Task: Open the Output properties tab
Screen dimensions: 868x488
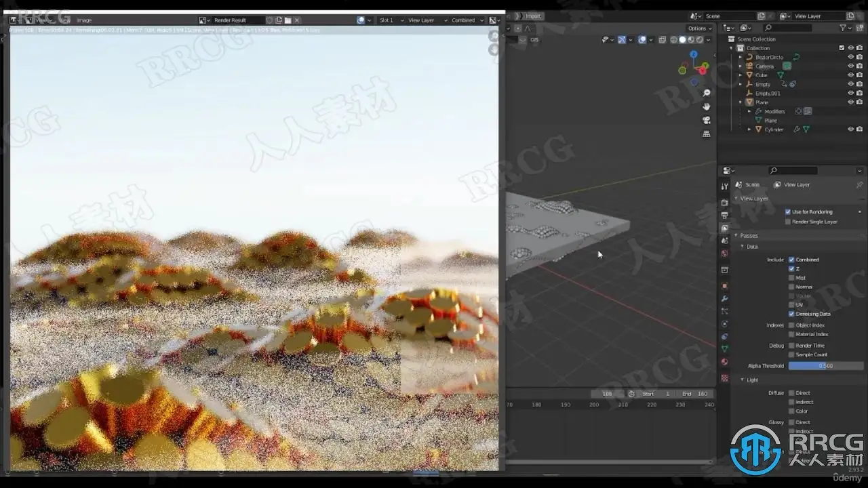Action: tap(724, 216)
